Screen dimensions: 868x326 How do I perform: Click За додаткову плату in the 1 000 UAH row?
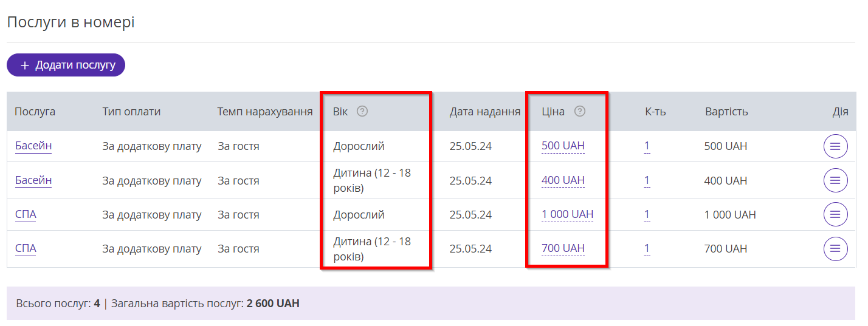(152, 214)
